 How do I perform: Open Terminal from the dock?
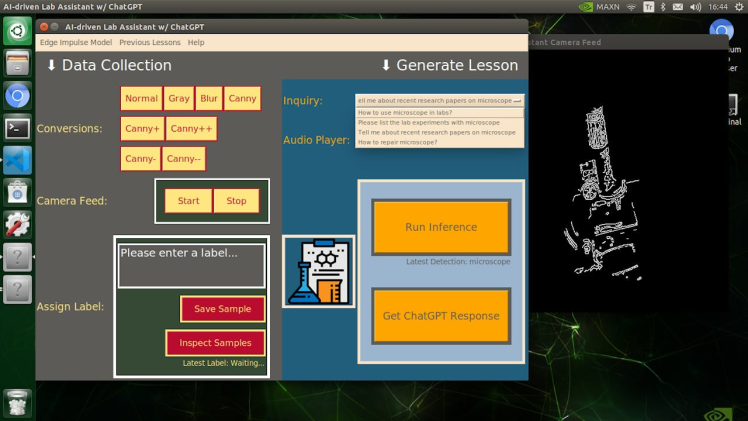tap(18, 128)
